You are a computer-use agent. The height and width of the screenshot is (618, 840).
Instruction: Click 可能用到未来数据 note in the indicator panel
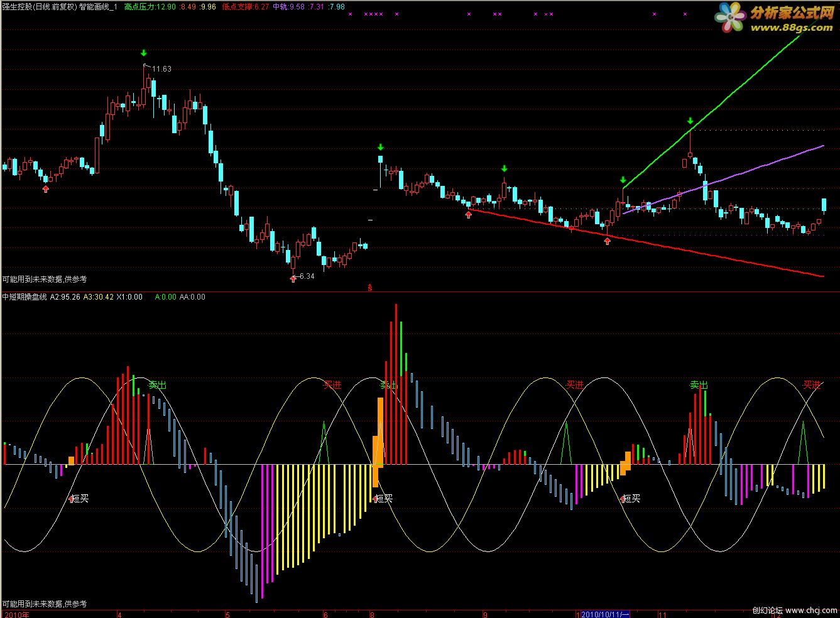(45, 604)
